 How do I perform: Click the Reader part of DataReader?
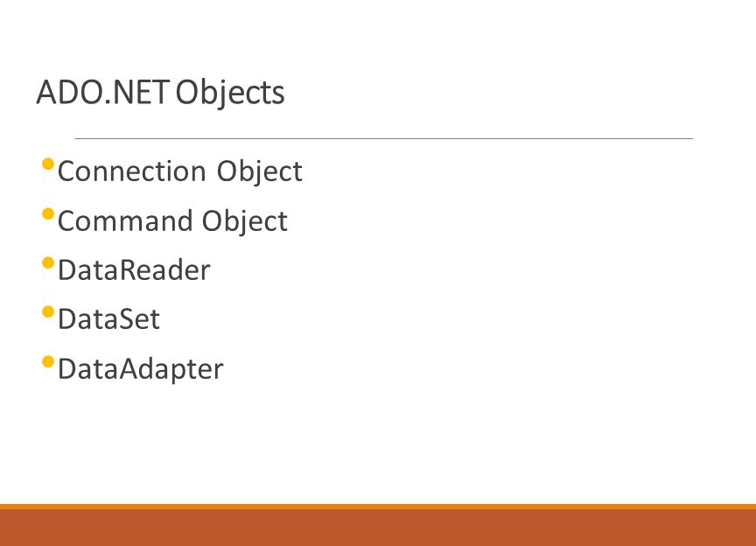point(164,270)
